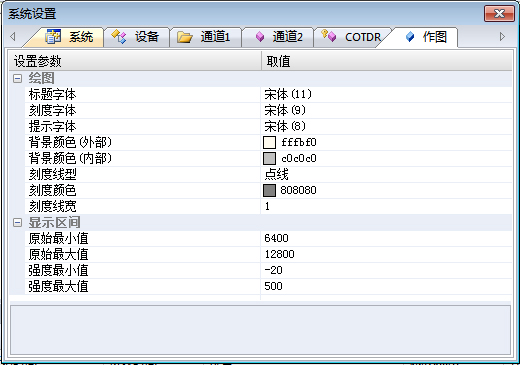Click the 808080 color code text
This screenshot has height=365, width=520.
[x=298, y=190]
